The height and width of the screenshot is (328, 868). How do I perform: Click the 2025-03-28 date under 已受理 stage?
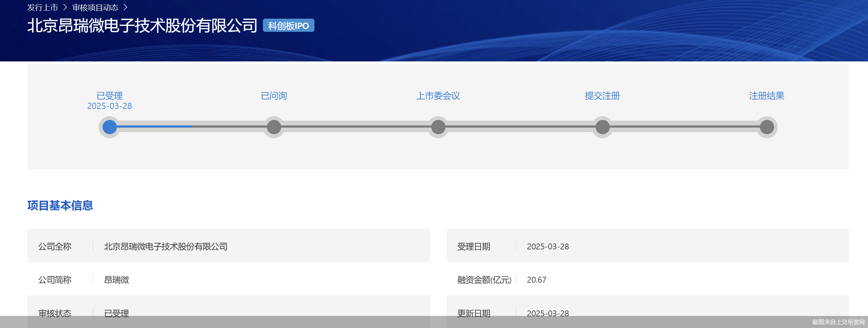(x=110, y=106)
